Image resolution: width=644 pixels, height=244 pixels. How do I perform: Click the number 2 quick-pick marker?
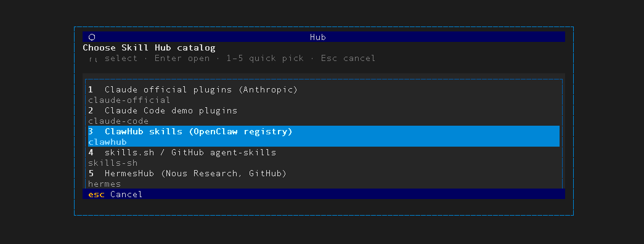(x=91, y=110)
